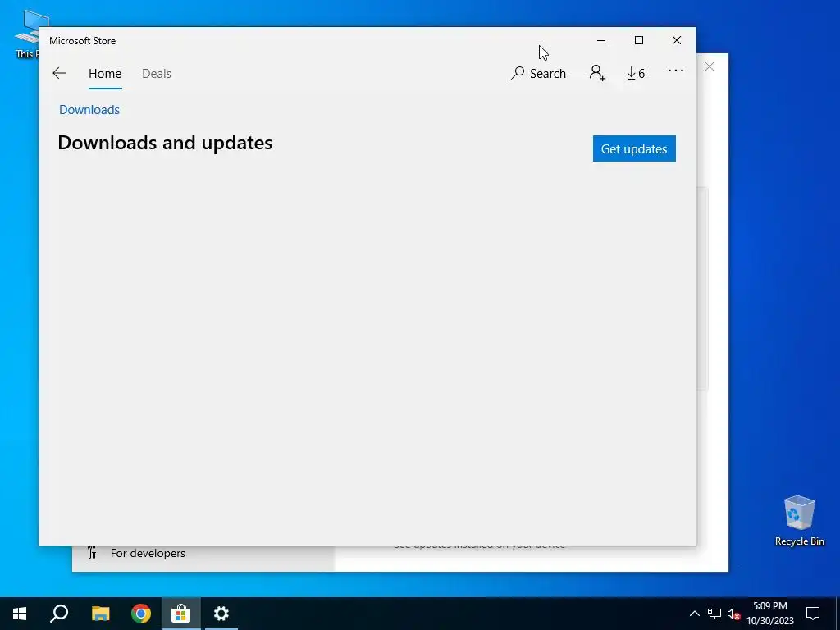Viewport: 840px width, 630px height.
Task: Click the muted volume tray icon
Action: (x=733, y=614)
